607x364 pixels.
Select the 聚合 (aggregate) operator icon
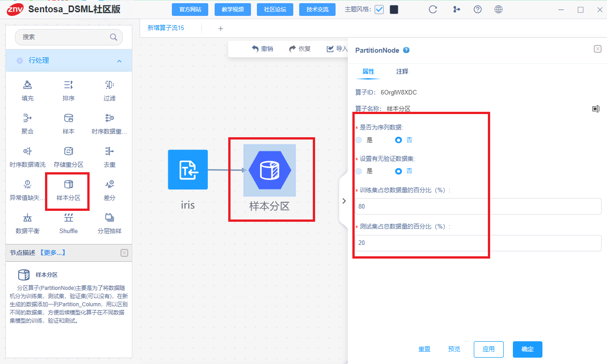[x=27, y=118]
